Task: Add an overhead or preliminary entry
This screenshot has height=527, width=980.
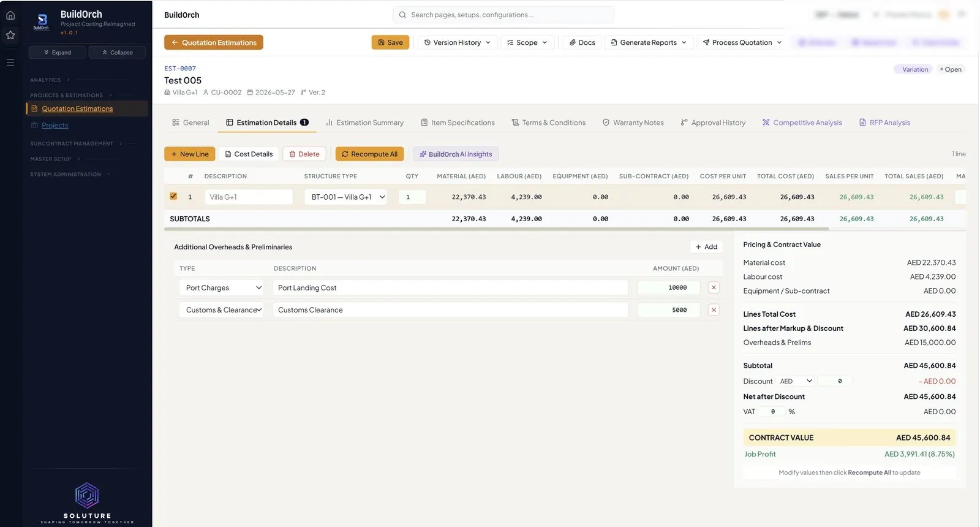Action: click(706, 247)
